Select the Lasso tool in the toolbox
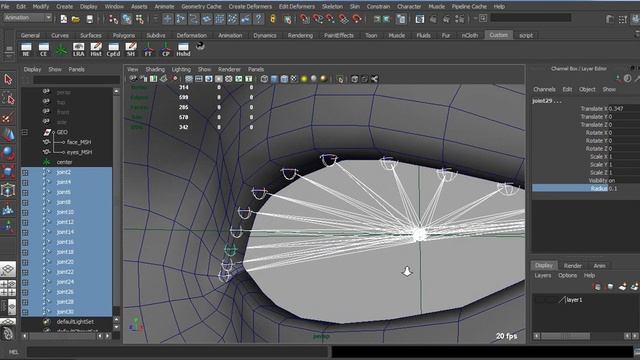This screenshot has height=360, width=640. click(8, 98)
